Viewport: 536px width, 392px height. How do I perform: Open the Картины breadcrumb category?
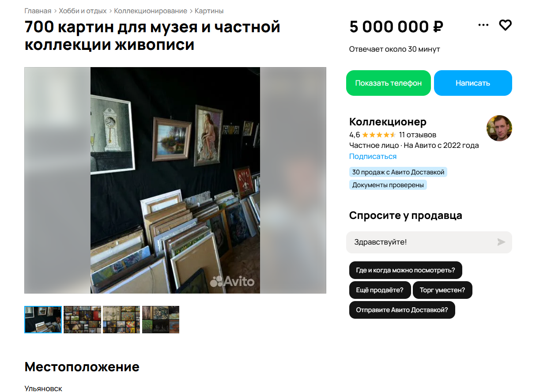(209, 11)
